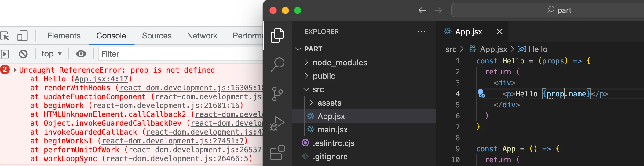Click the App.jsx breadcrumb segment
The height and width of the screenshot is (166, 644).
click(493, 49)
